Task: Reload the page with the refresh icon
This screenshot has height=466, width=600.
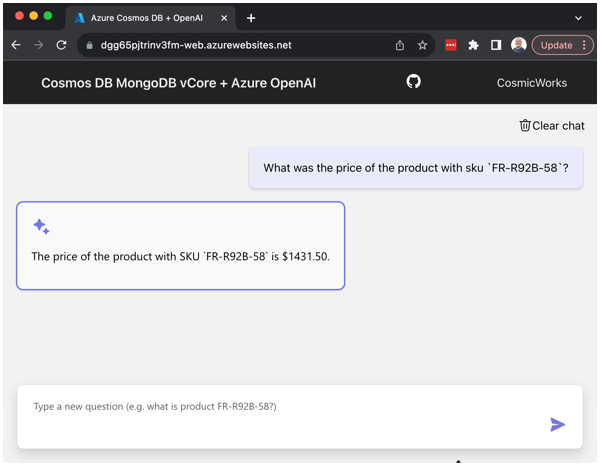Action: [61, 45]
